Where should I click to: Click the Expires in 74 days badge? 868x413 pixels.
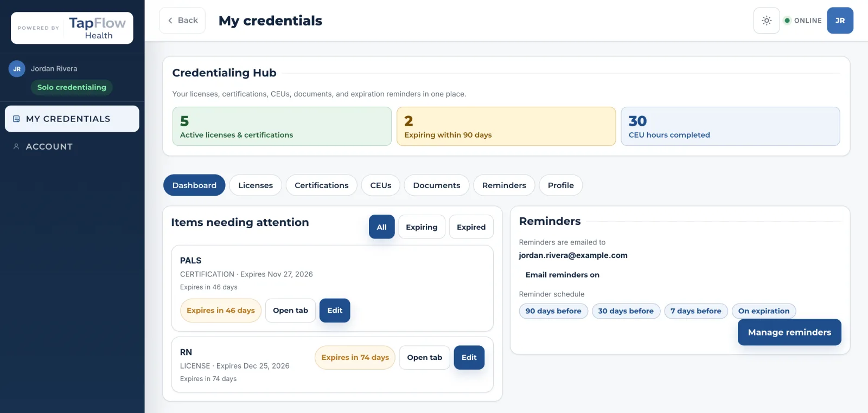click(355, 358)
